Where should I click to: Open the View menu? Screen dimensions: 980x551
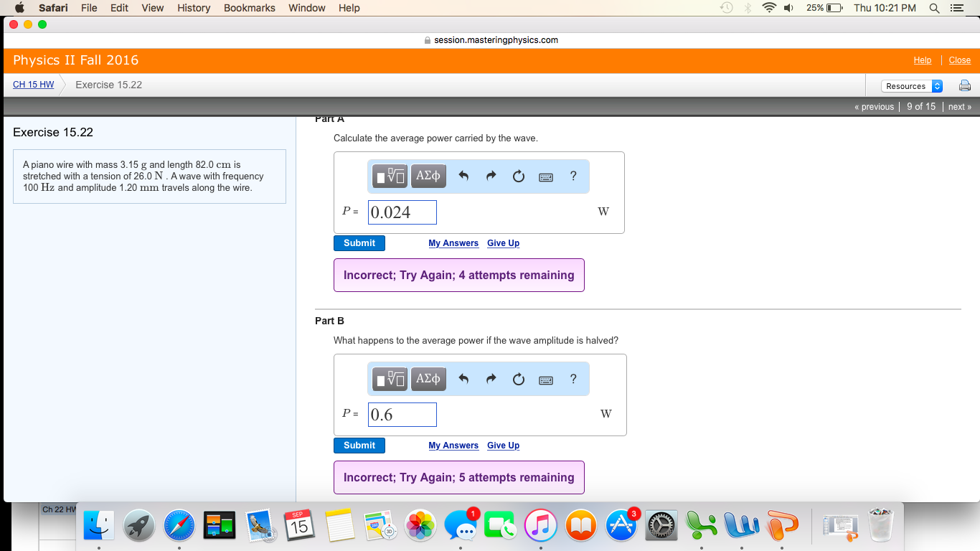(152, 8)
